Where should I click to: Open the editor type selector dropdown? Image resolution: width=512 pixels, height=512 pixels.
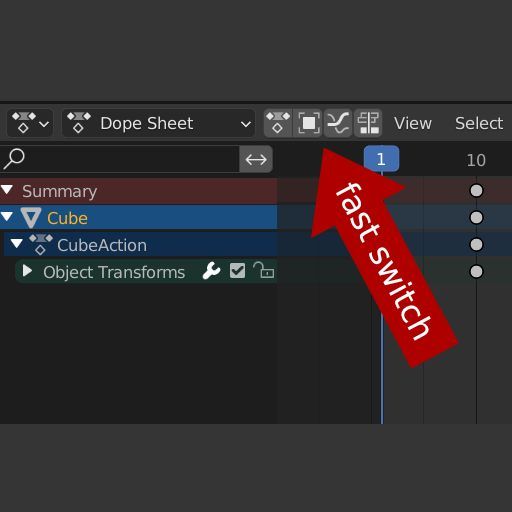pyautogui.click(x=30, y=123)
